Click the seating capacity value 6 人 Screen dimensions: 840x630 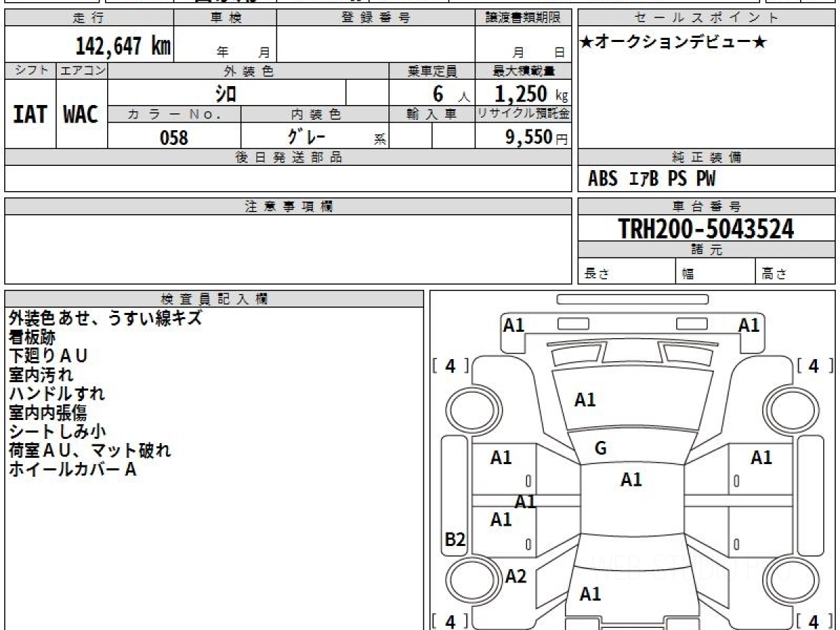click(x=451, y=94)
